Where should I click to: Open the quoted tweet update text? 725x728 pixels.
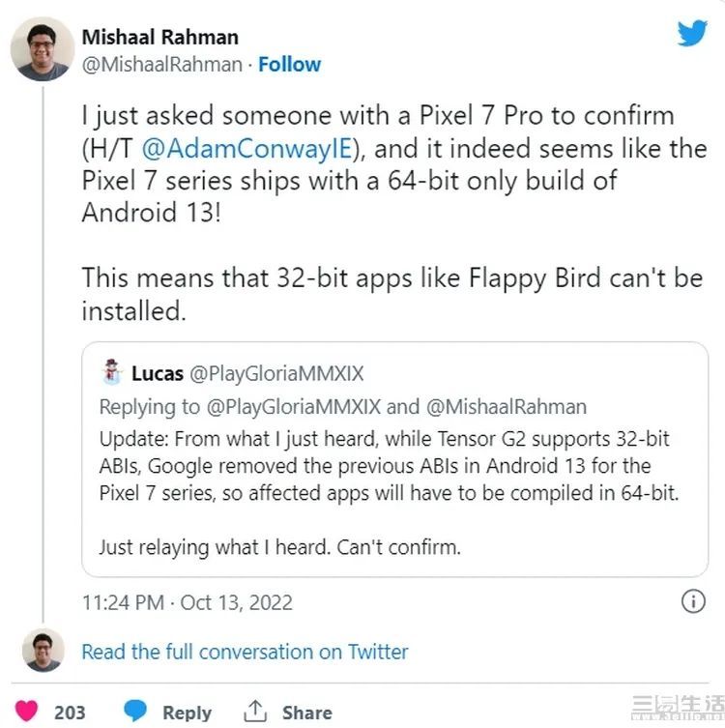(384, 466)
